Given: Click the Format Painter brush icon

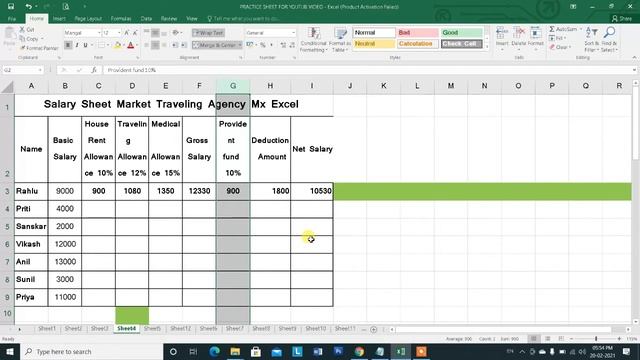Looking at the screenshot, I should coord(23,48).
